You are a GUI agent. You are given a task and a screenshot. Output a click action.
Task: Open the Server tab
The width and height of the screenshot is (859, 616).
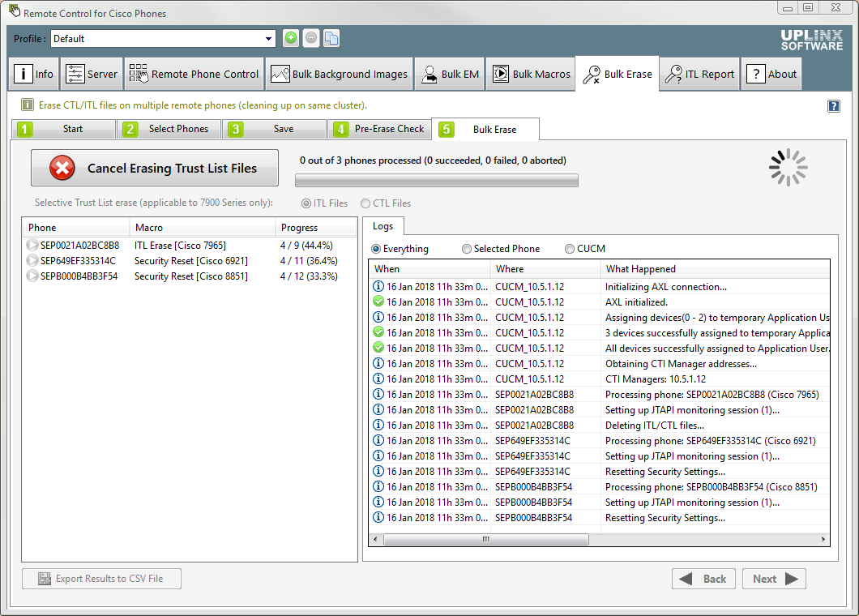click(x=92, y=74)
